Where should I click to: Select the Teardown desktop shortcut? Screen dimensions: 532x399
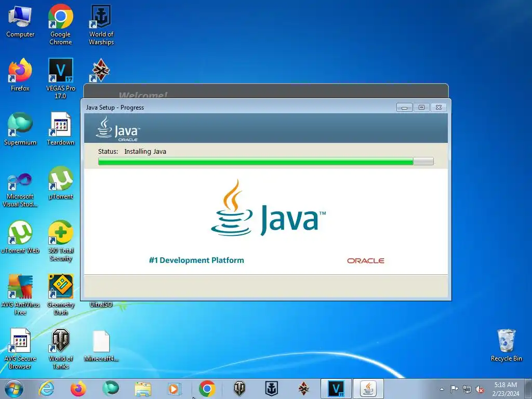[x=60, y=129]
